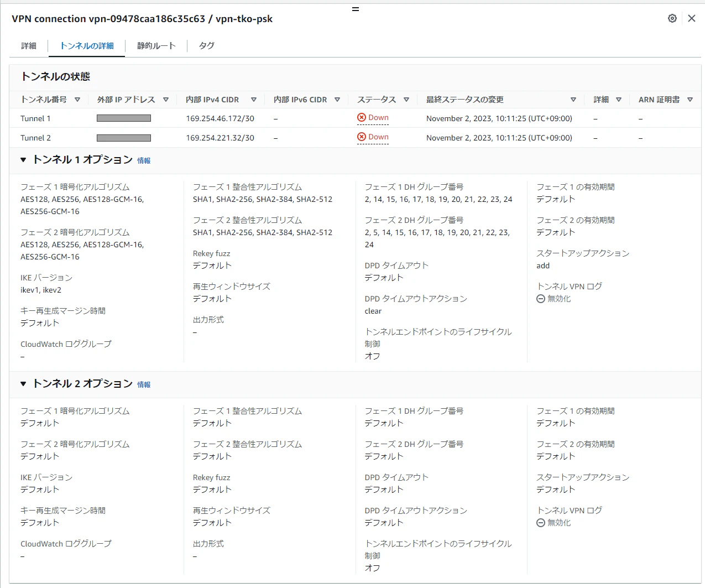Select the 169.254.46.172/30 CIDR cell
Viewport: 705px width, 588px height.
click(220, 118)
